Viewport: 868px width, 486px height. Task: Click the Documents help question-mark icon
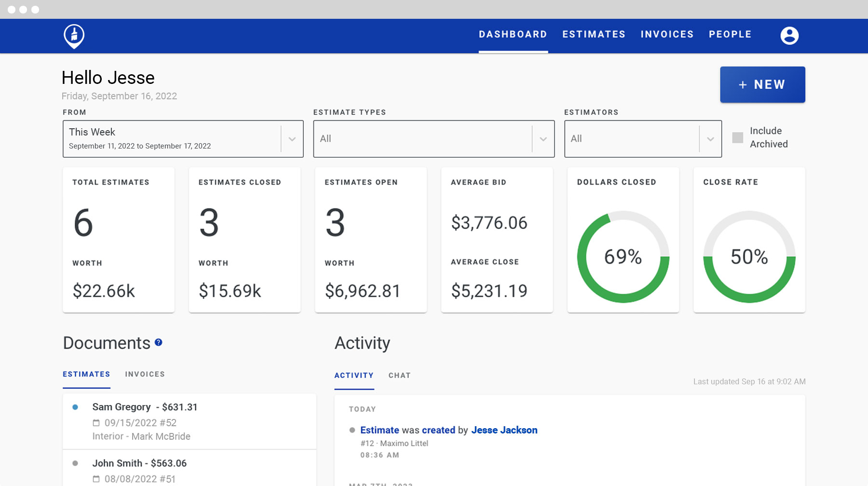pos(158,342)
